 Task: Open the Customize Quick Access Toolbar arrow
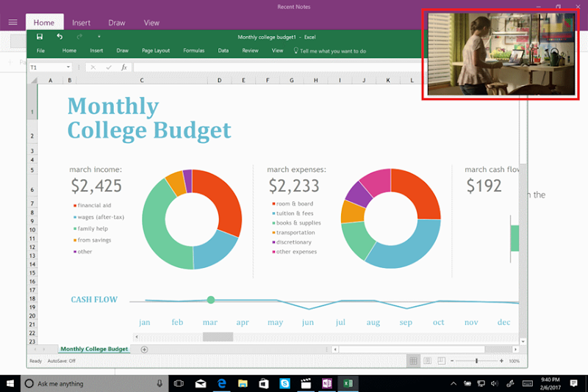pos(99,37)
